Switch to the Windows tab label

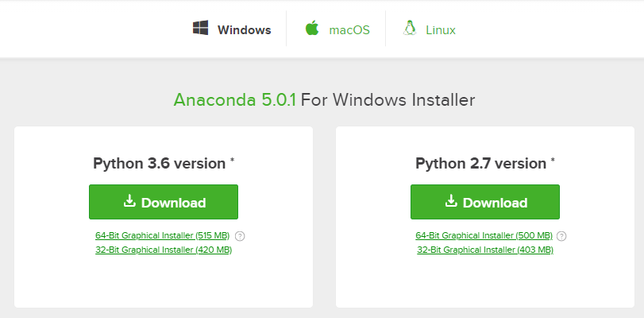coord(244,30)
